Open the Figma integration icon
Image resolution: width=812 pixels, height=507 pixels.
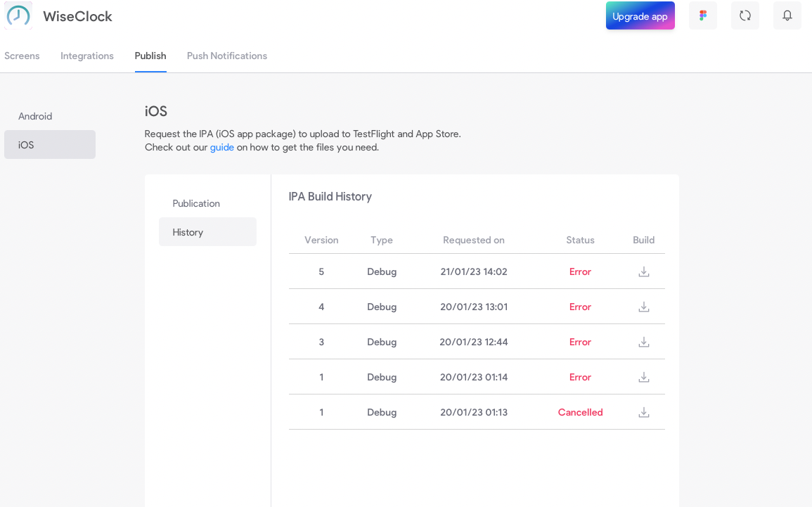703,15
